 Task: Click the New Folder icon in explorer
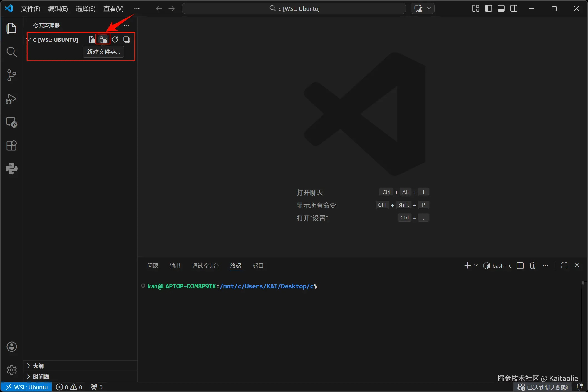[103, 40]
